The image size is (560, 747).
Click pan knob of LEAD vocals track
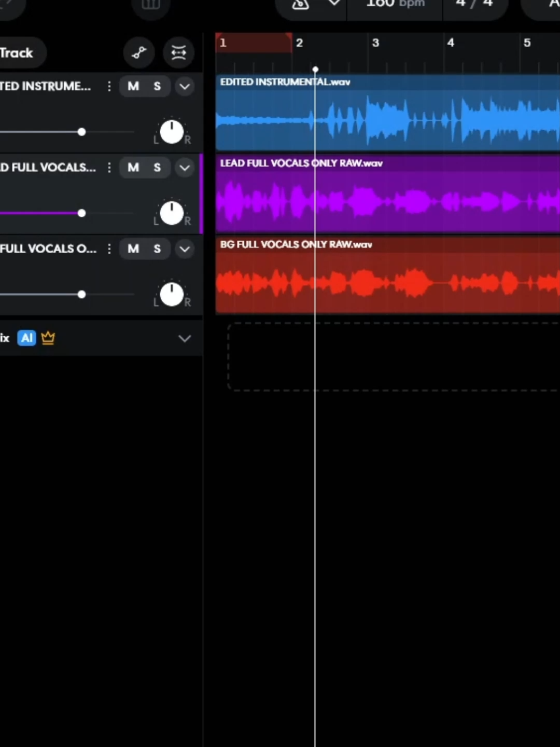[x=172, y=213]
